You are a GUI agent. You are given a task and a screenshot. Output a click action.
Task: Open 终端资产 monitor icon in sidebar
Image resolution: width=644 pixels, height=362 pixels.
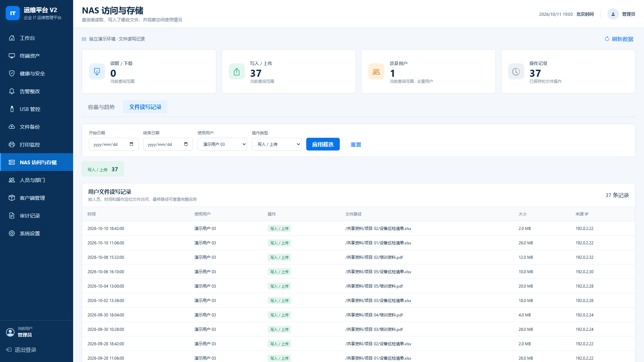tap(12, 56)
